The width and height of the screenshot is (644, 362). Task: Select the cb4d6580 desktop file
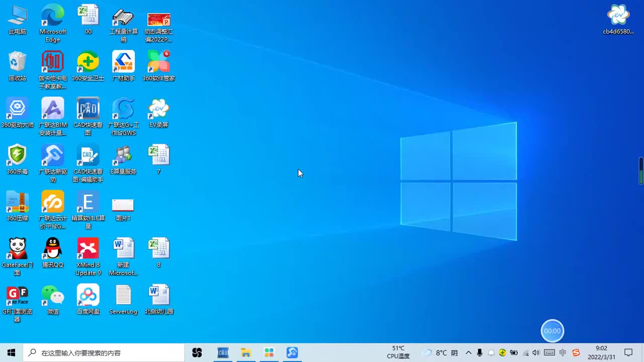pos(618,20)
